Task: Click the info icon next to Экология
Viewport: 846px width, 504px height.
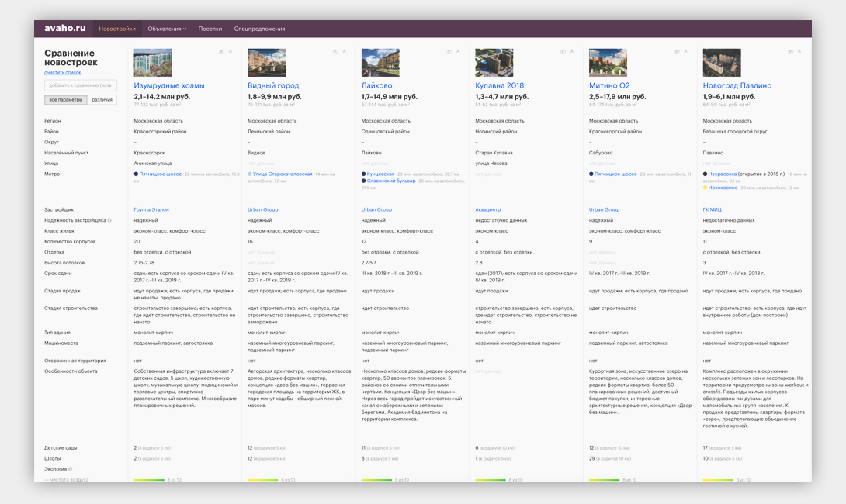Action: point(70,469)
